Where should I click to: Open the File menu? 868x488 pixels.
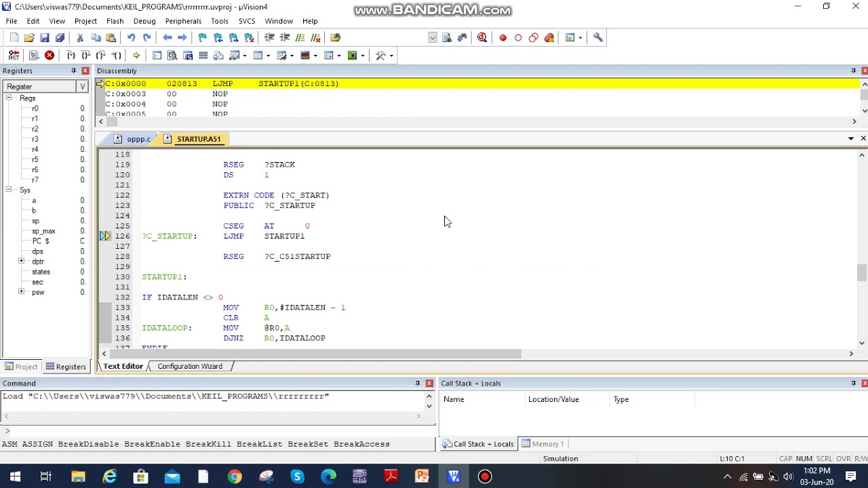coord(12,21)
